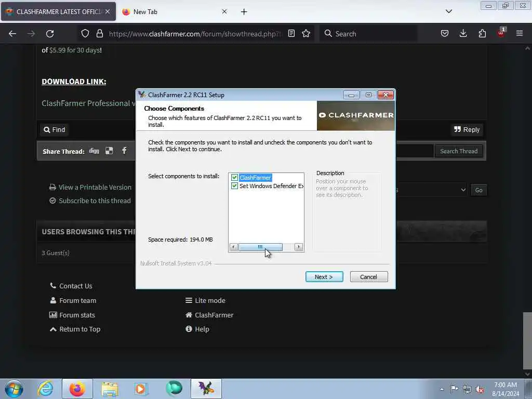
Task: Uncheck Set Windows Defender Exclusion checkbox
Action: 234,186
